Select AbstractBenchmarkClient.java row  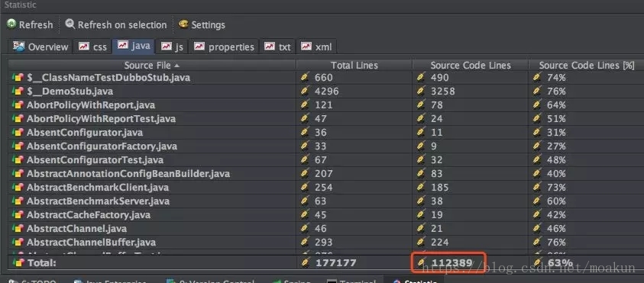pyautogui.click(x=326, y=188)
